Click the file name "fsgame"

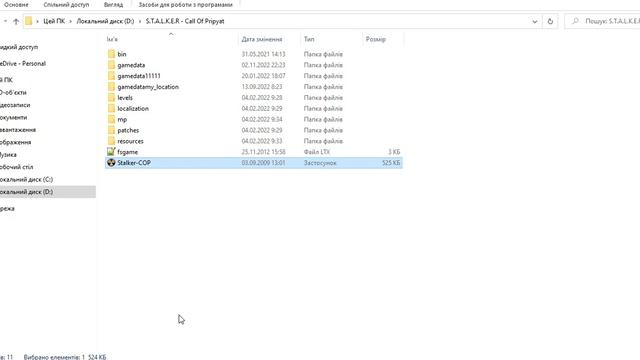coord(127,152)
